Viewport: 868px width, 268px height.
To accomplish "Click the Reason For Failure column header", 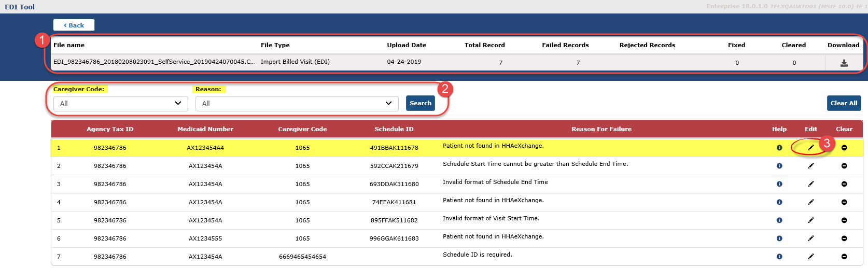I will click(x=601, y=129).
